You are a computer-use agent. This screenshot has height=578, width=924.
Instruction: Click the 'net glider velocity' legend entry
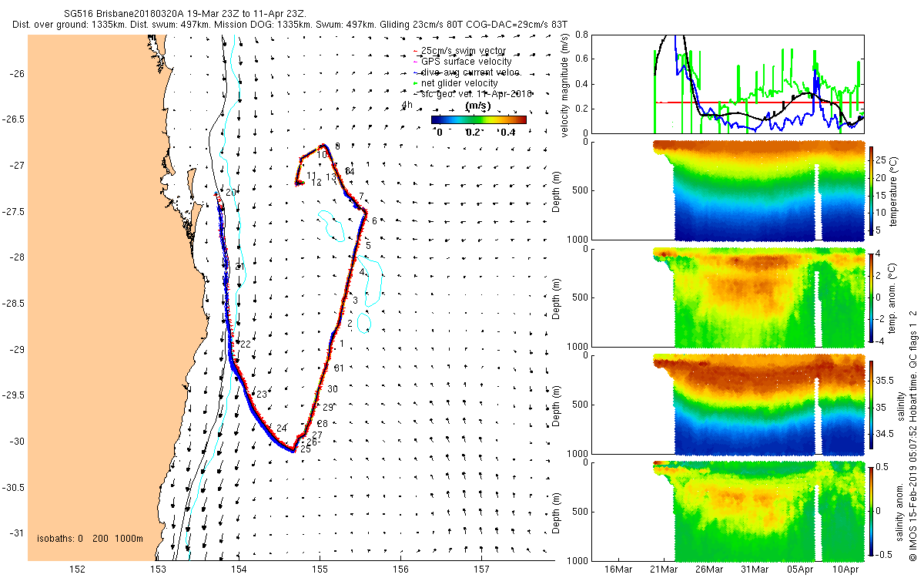[x=460, y=82]
